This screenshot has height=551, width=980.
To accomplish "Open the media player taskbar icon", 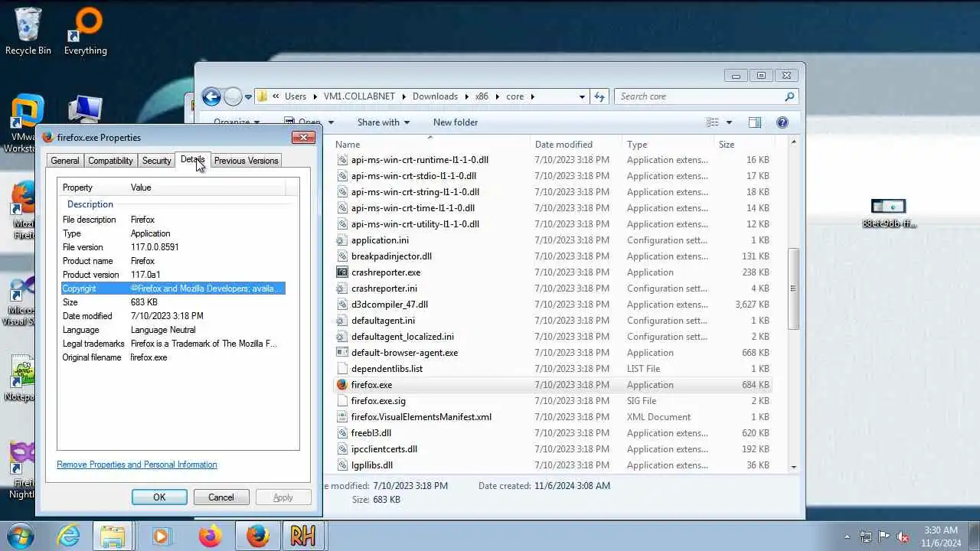I will [161, 536].
